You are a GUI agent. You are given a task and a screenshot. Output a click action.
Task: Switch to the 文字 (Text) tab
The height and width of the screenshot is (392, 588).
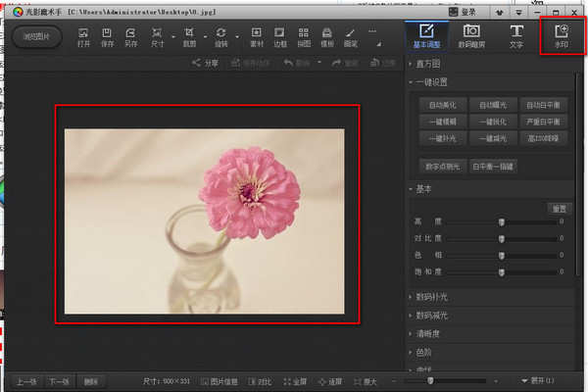tap(515, 35)
